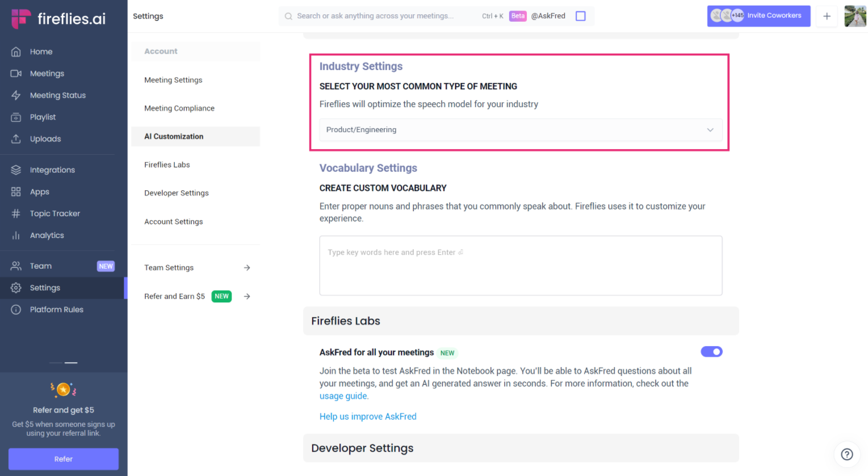Click the Developer Settings section heading
The height and width of the screenshot is (476, 868).
[x=362, y=448]
